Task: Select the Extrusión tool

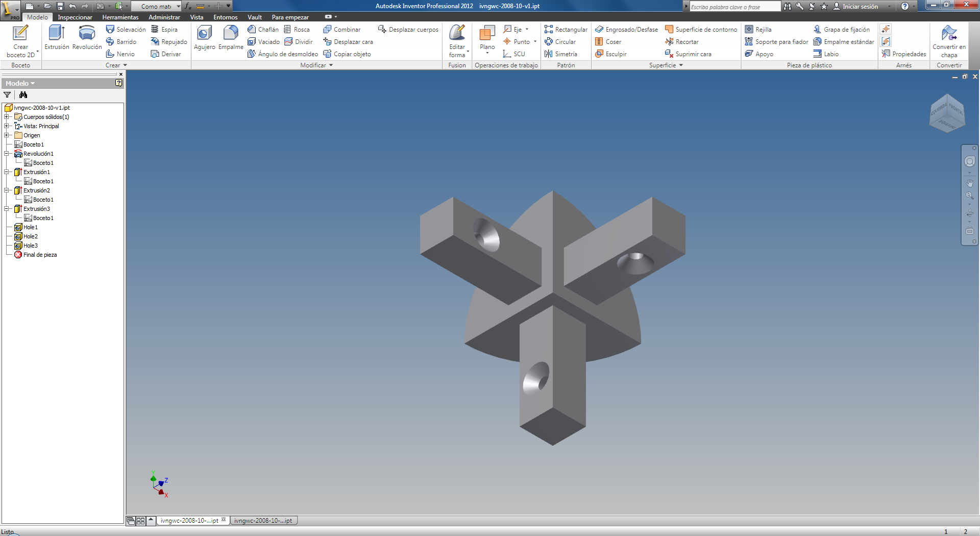Action: (57, 38)
